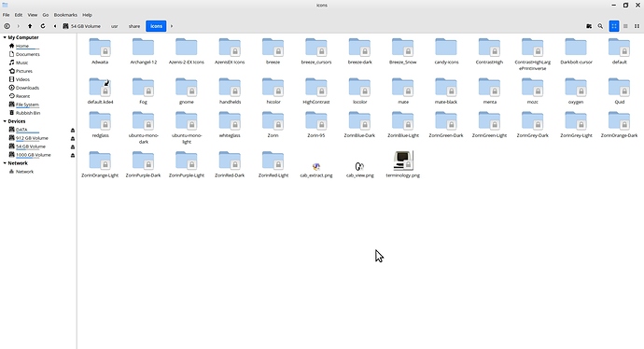Open the search magnifier icon

[x=600, y=26]
